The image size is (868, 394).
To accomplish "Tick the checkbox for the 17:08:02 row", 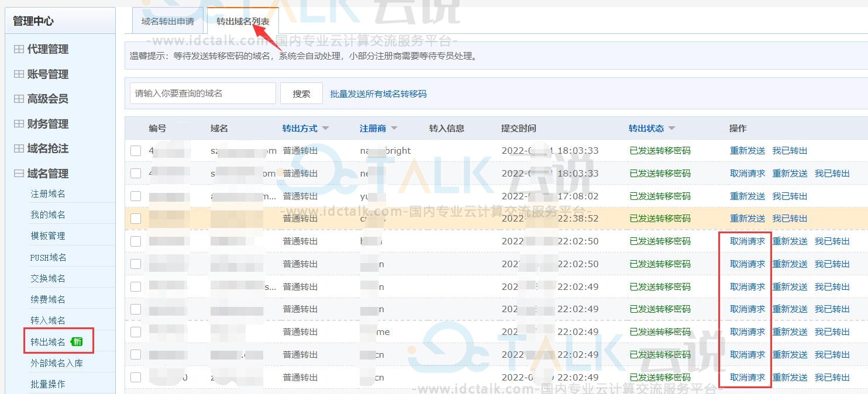I will (136, 196).
